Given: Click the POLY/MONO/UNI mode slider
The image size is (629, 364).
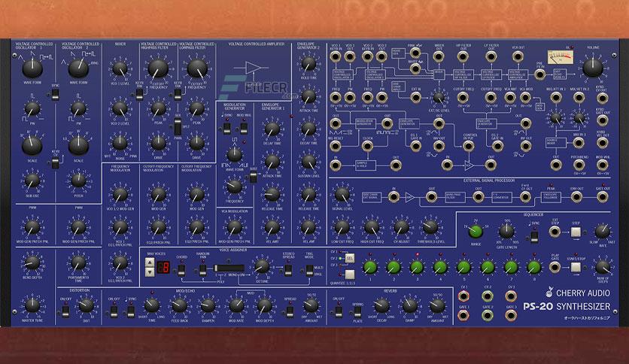Looking at the screenshot, I should tap(229, 268).
